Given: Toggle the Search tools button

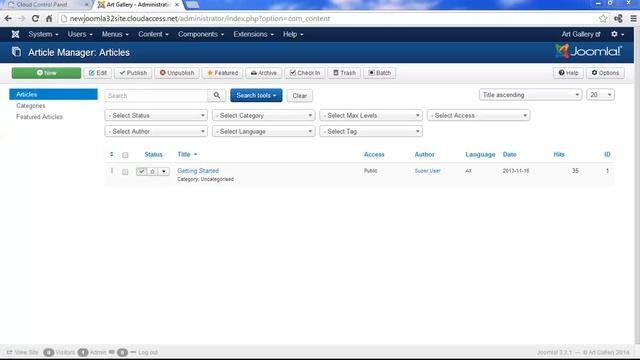Looking at the screenshot, I should 256,96.
